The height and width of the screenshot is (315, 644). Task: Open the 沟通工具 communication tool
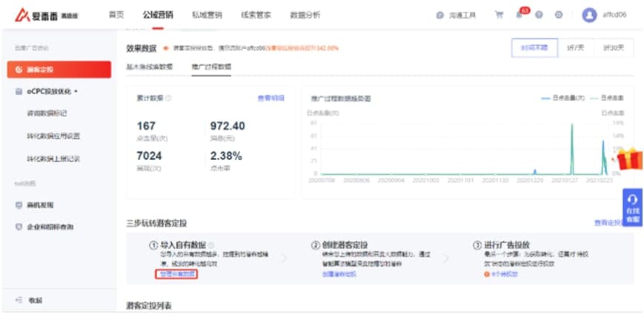[x=456, y=15]
